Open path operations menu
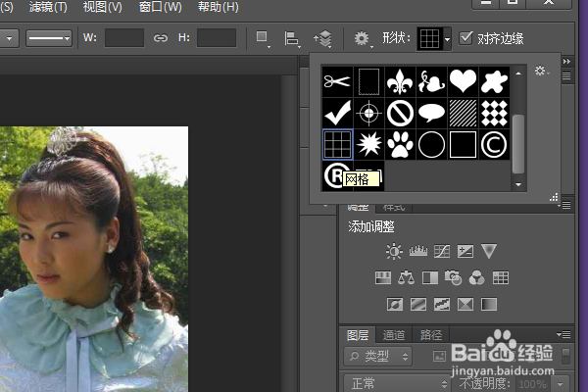 pyautogui.click(x=263, y=38)
